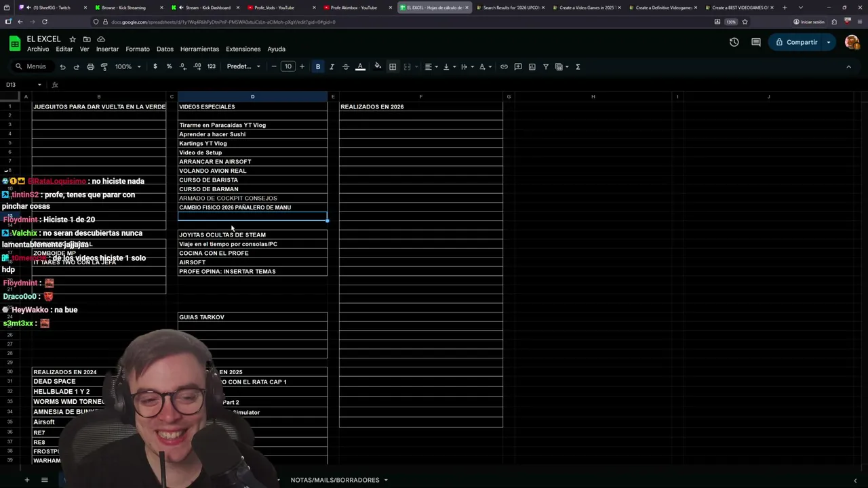The width and height of the screenshot is (868, 488).
Task: Click the redo arrow icon
Action: (76, 66)
